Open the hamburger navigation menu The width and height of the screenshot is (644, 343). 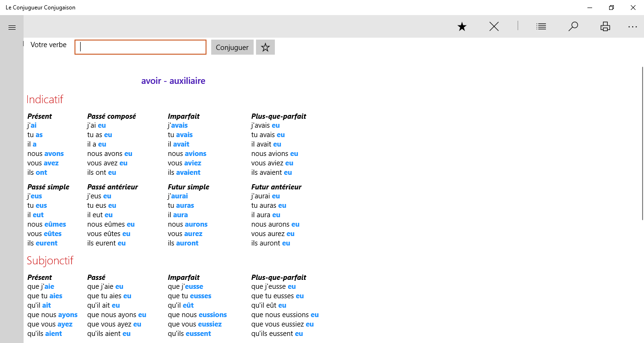[12, 27]
